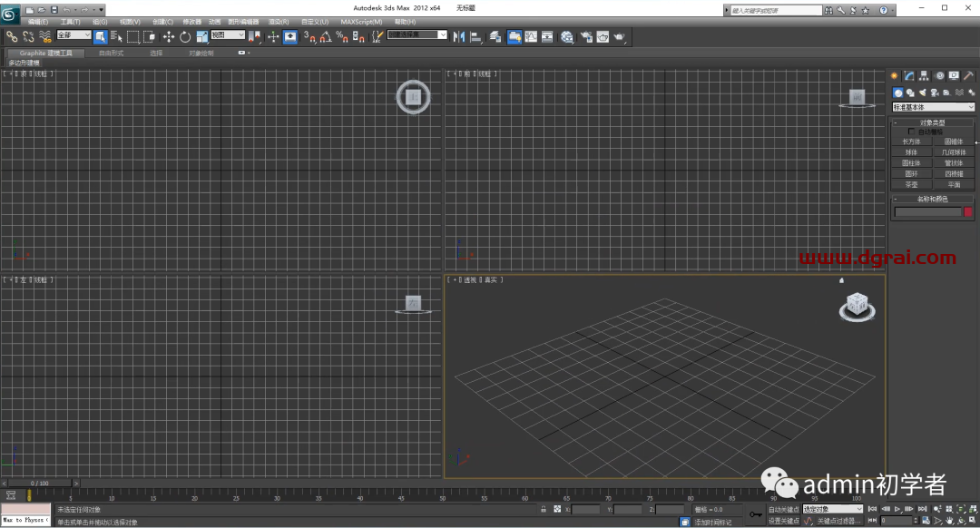
Task: Open Rendered Frame Window icon
Action: 603,37
